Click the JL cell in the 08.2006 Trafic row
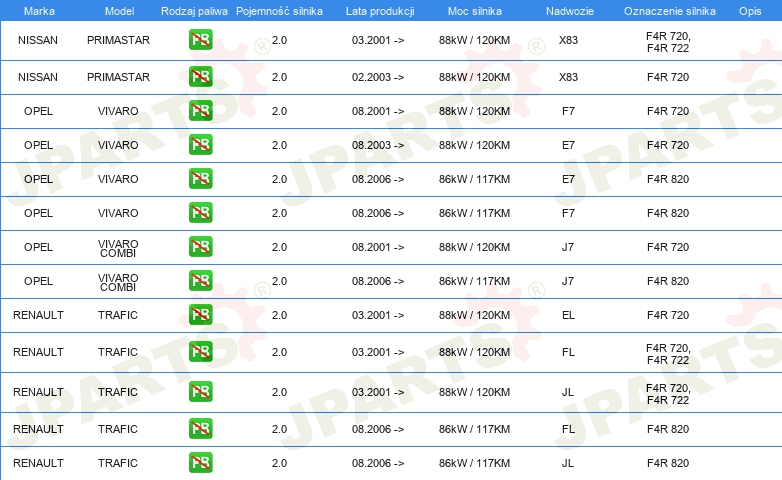The image size is (782, 480). [568, 463]
